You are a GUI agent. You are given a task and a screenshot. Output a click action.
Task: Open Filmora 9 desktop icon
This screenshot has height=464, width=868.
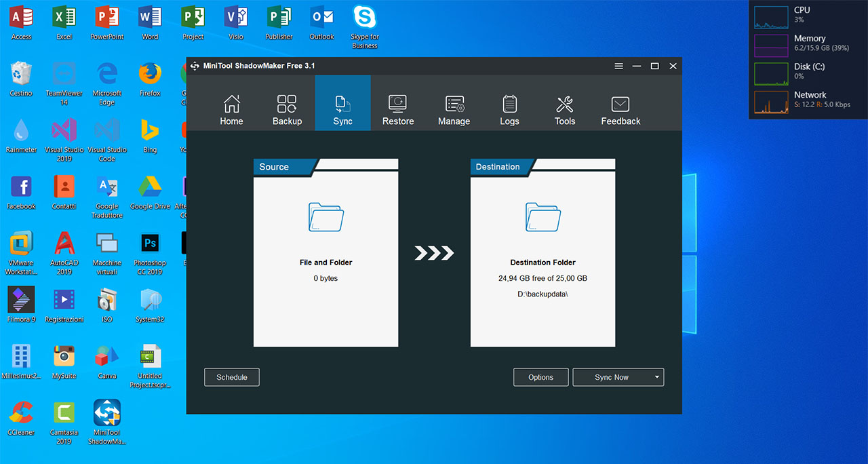point(21,305)
